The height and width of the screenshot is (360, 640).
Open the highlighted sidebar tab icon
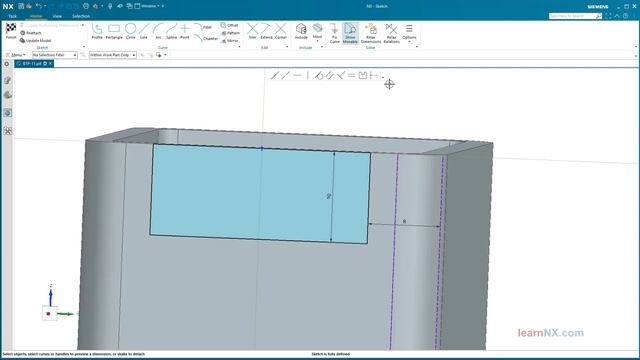click(x=7, y=113)
